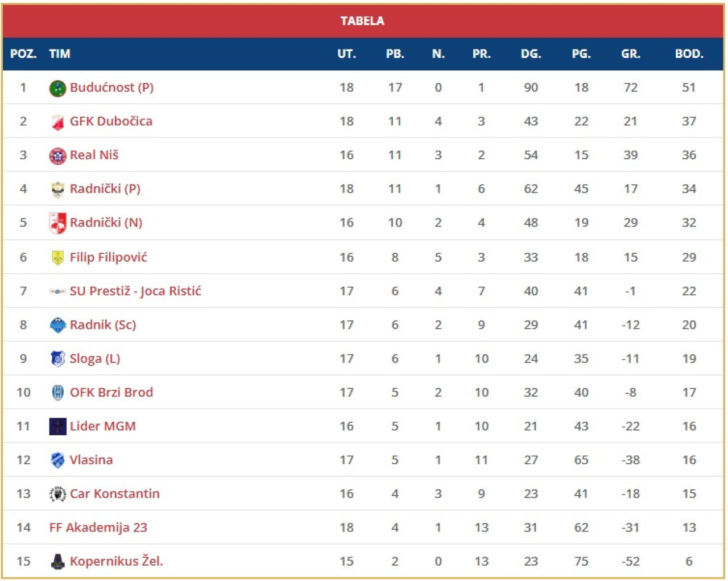Click the Budućnost (P) club crest icon
728x581 pixels.
(x=57, y=88)
